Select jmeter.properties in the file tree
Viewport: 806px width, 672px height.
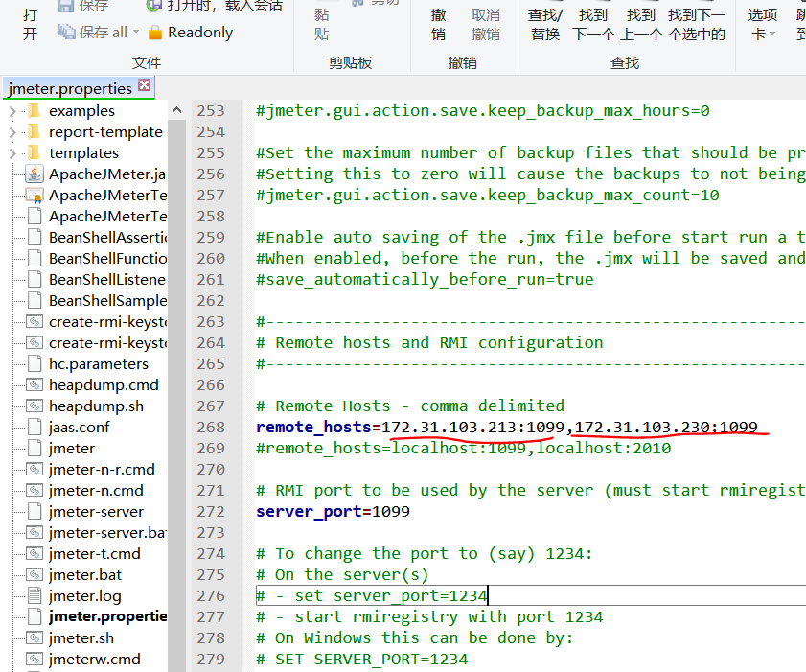point(107,616)
